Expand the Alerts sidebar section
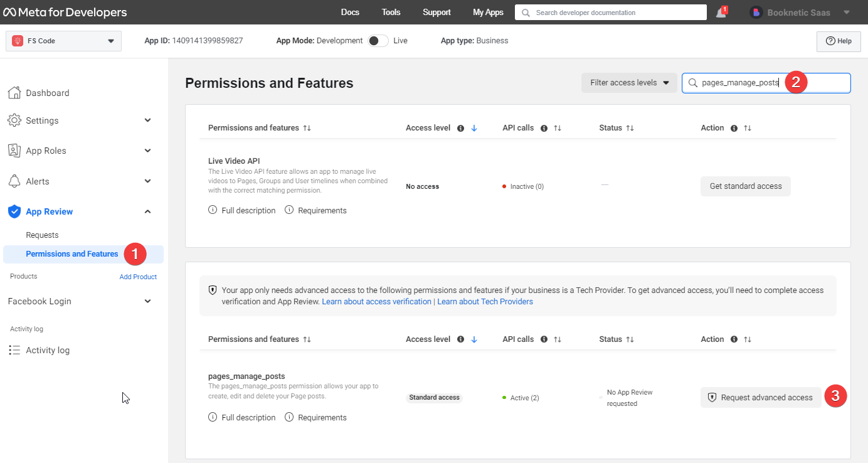 pos(148,181)
